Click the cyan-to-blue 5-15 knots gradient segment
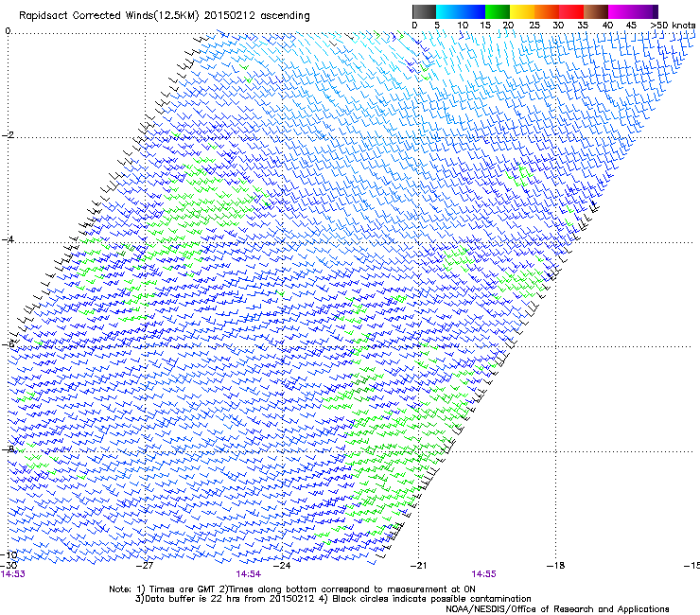The image size is (700, 615). point(461,11)
